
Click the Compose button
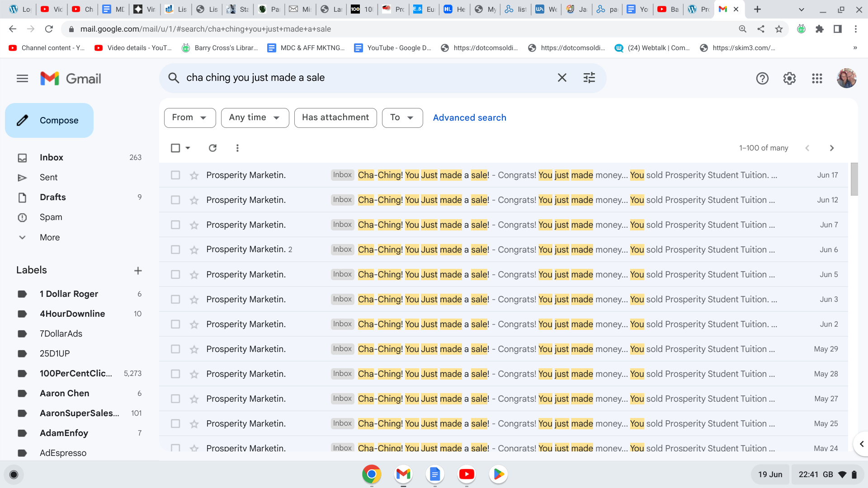49,120
